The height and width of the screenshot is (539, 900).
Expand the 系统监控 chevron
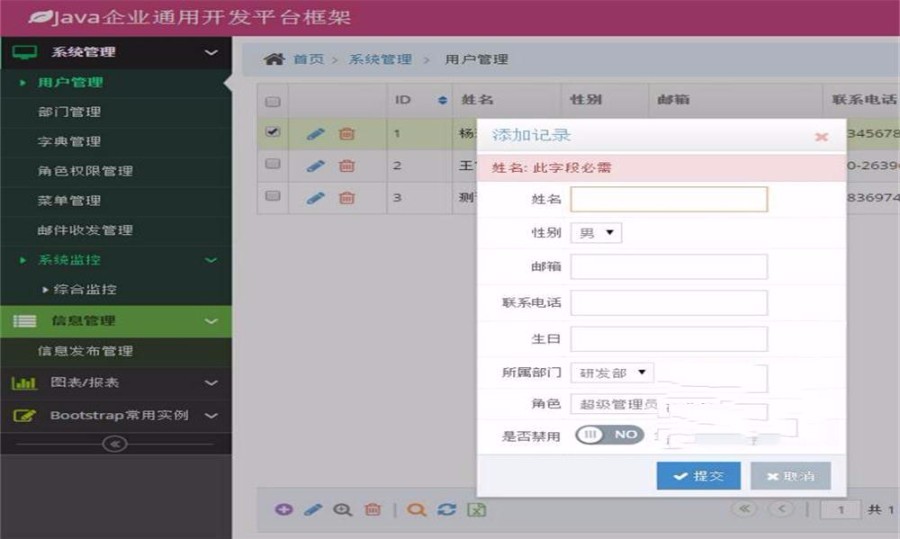[x=211, y=260]
